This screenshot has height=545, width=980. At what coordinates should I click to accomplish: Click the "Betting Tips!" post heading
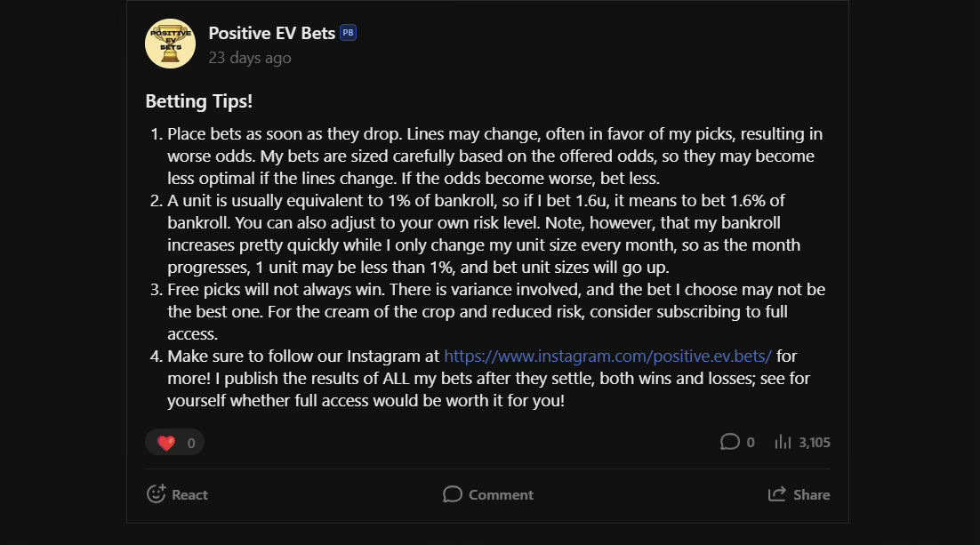click(x=199, y=101)
